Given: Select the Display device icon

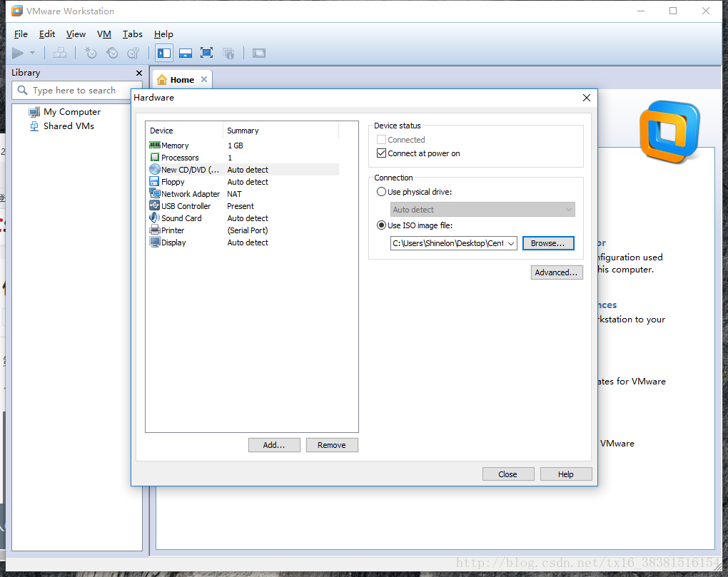Looking at the screenshot, I should tap(155, 242).
